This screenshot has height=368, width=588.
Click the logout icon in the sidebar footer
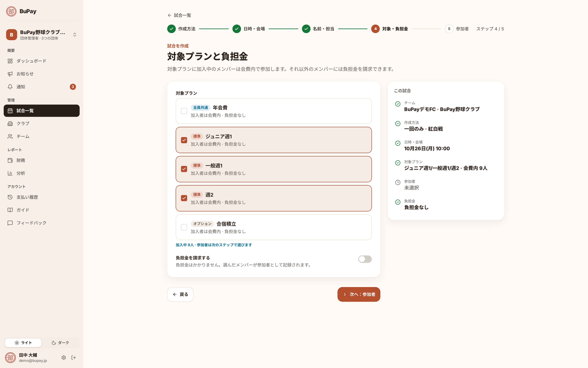[73, 358]
